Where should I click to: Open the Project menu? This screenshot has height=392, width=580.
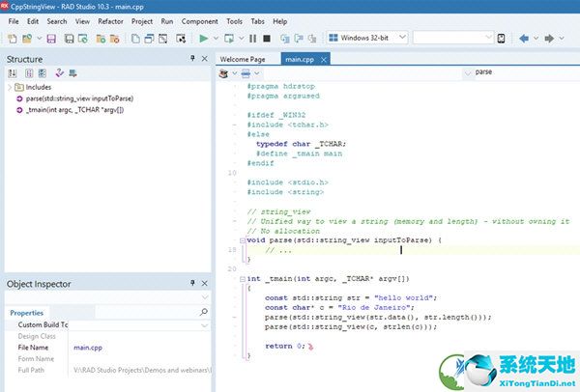tap(142, 21)
